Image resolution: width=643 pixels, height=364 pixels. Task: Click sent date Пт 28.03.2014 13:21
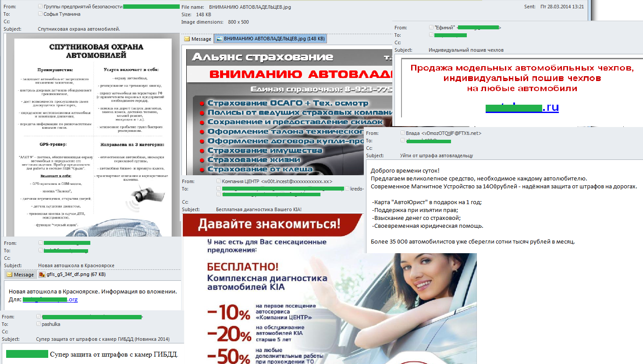point(562,7)
